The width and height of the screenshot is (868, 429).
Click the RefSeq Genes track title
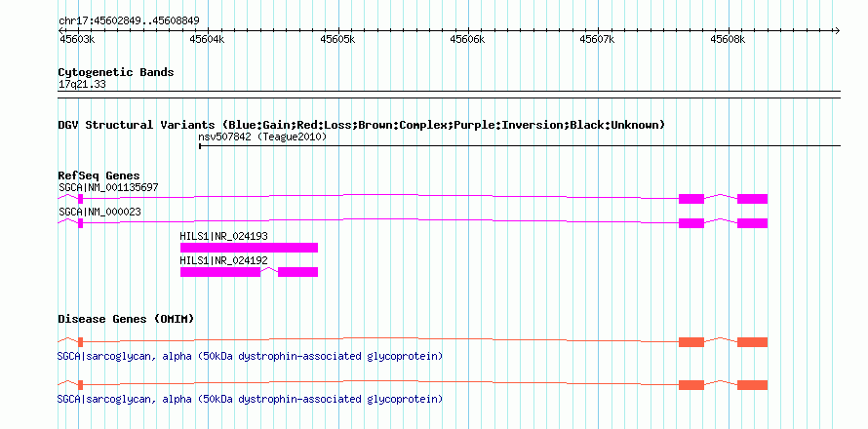(x=99, y=176)
